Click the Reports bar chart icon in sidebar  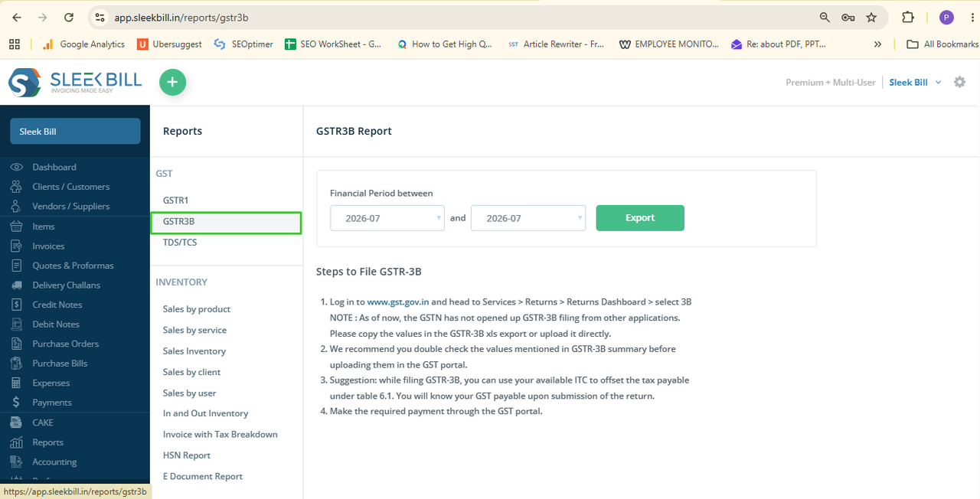(16, 442)
